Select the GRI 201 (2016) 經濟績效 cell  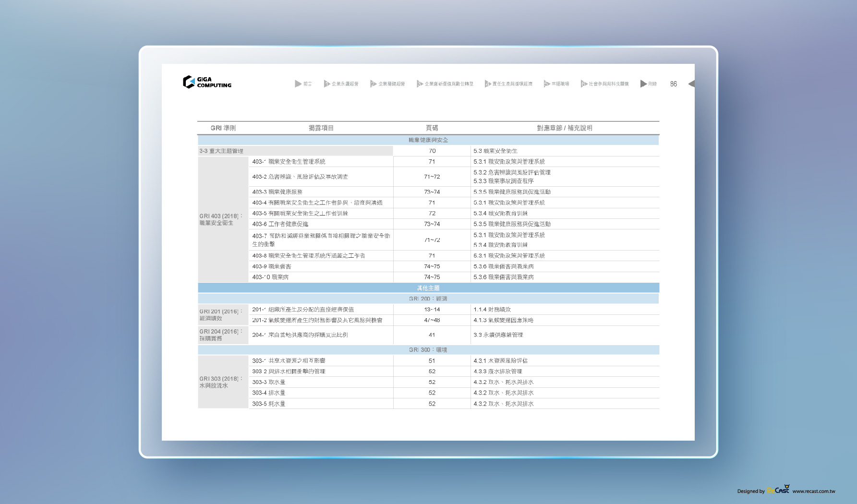[223, 314]
